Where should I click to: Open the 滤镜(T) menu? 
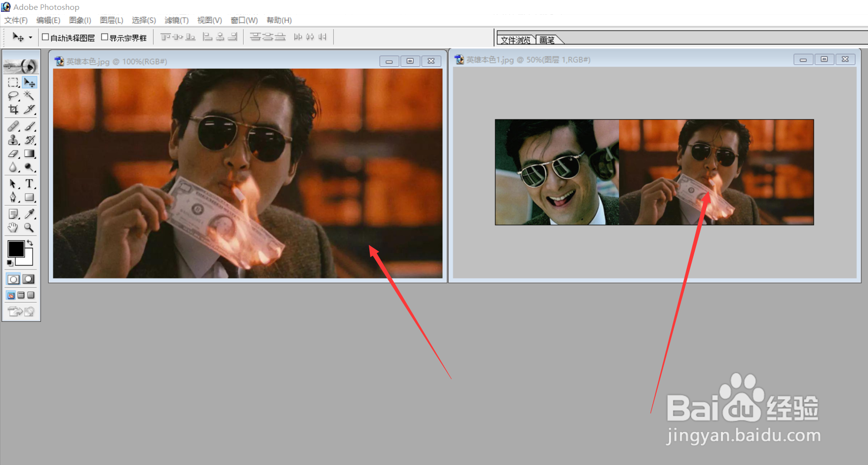pyautogui.click(x=177, y=20)
